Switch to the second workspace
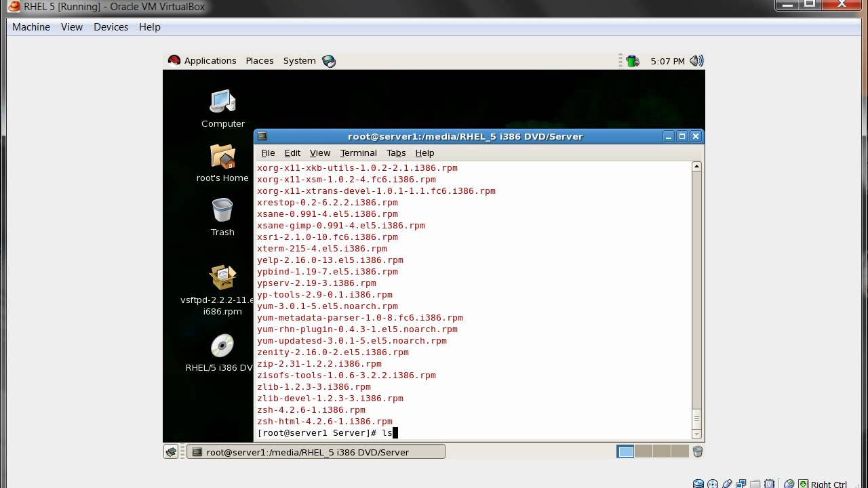Screen dimensions: 868x488 coord(644,451)
